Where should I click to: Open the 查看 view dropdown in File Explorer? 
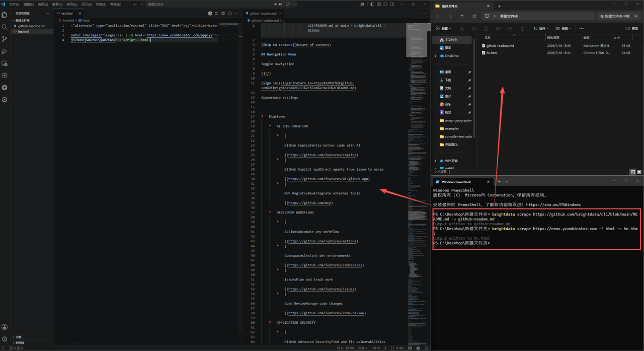pyautogui.click(x=563, y=29)
